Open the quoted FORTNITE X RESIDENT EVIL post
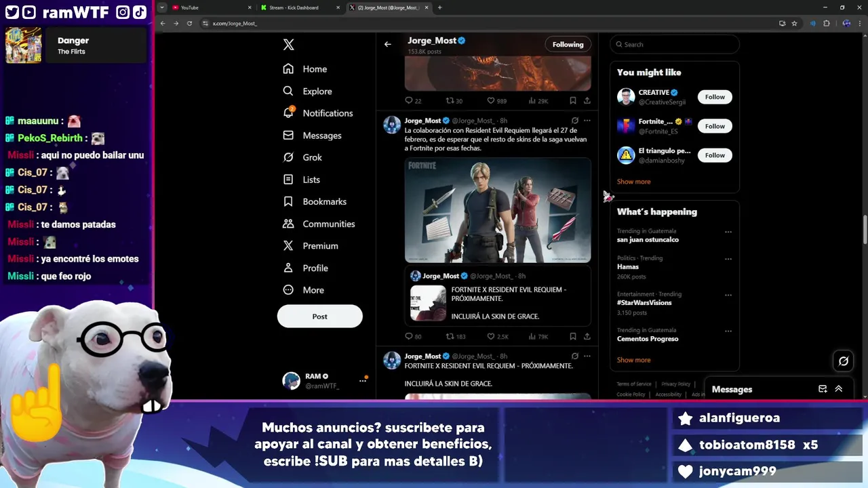The width and height of the screenshot is (868, 488). tap(498, 296)
